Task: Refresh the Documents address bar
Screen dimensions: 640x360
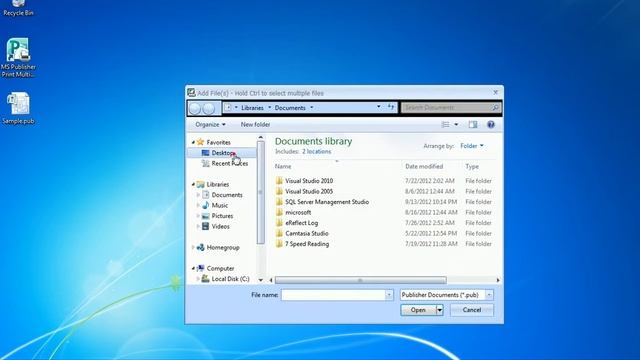Action: click(x=391, y=107)
